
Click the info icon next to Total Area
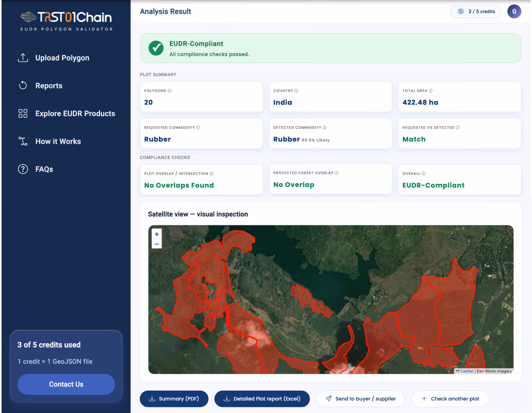(x=430, y=91)
